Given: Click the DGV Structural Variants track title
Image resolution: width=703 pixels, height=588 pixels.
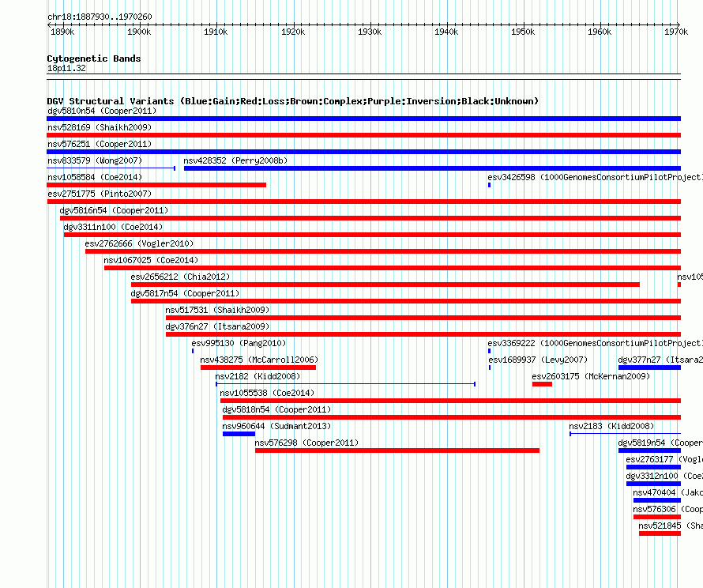Looking at the screenshot, I should 293,101.
